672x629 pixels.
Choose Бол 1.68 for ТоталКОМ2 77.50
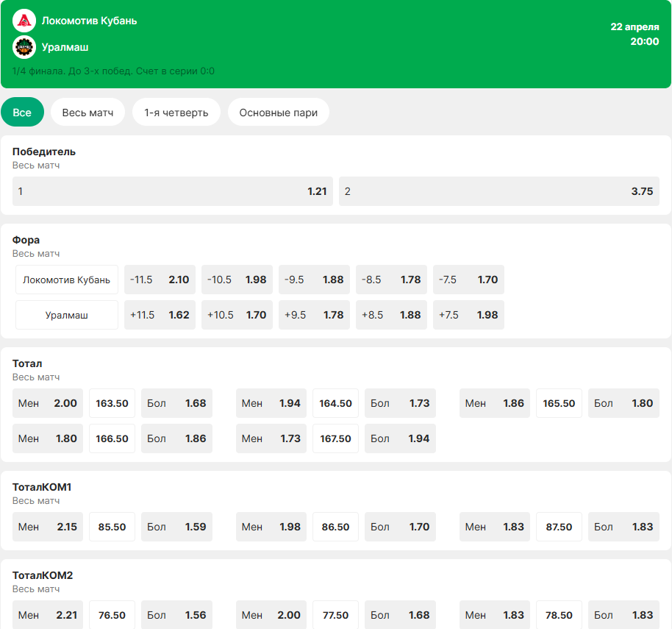point(400,615)
